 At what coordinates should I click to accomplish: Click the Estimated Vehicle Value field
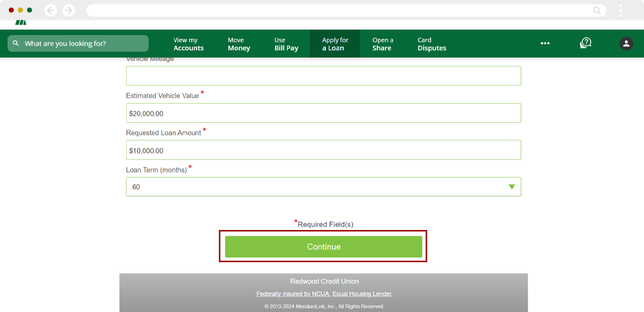323,113
